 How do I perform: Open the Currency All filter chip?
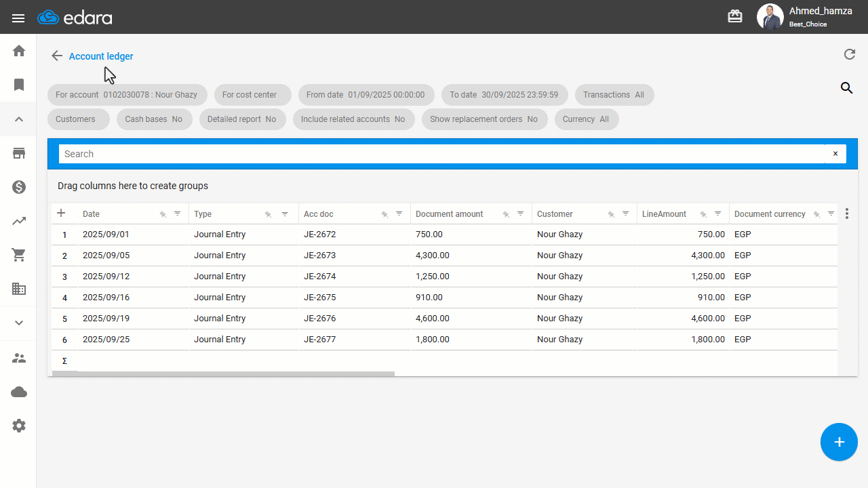tap(587, 119)
